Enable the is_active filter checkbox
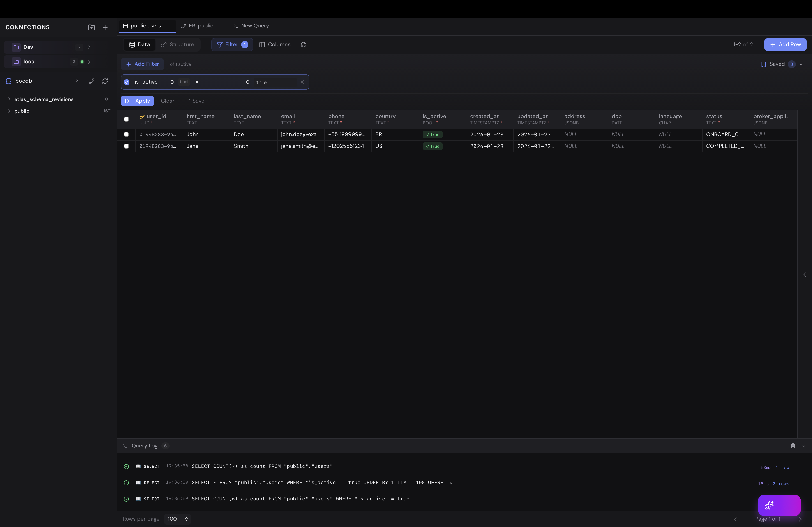 click(x=127, y=82)
